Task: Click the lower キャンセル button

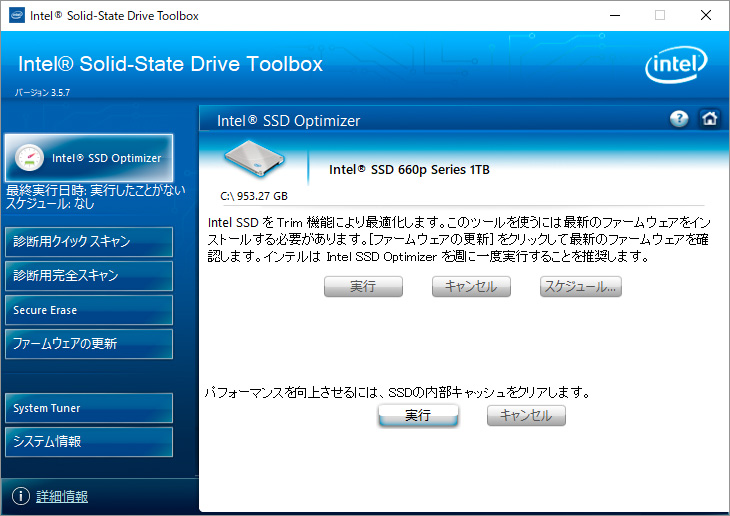Action: pos(526,415)
